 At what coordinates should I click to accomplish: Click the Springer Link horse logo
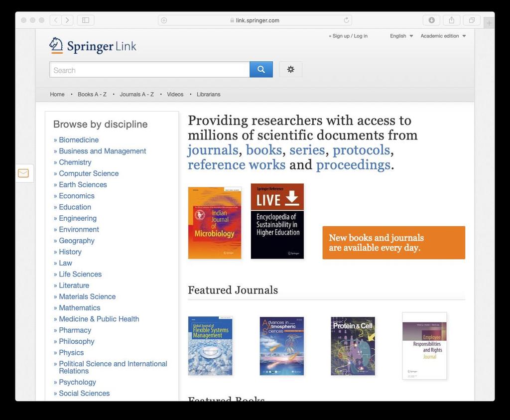(x=93, y=45)
